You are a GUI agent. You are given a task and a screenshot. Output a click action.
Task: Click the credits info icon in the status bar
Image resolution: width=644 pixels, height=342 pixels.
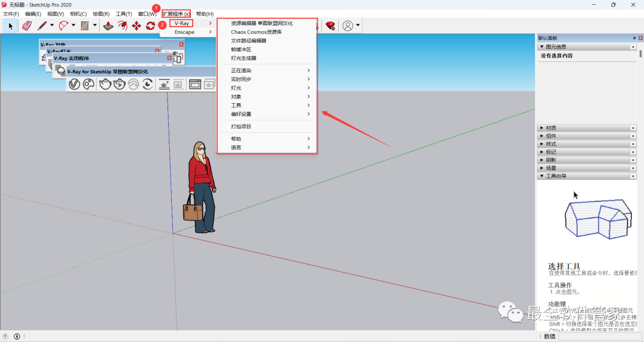coord(17,336)
